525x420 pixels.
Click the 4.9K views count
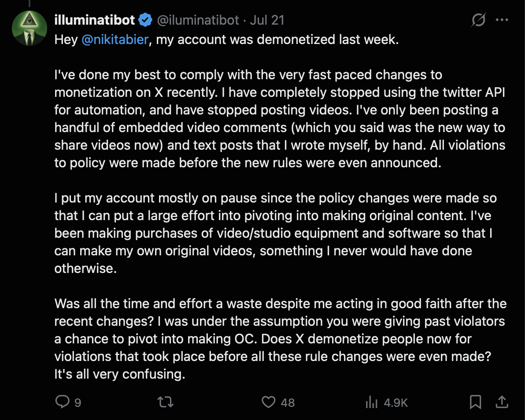tap(396, 402)
